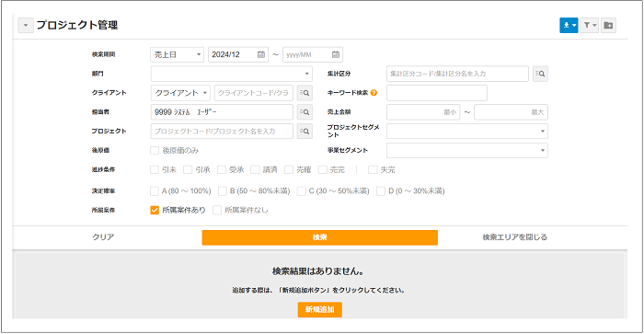Open the filter funnel icon menu
644x334 pixels.
click(x=590, y=25)
